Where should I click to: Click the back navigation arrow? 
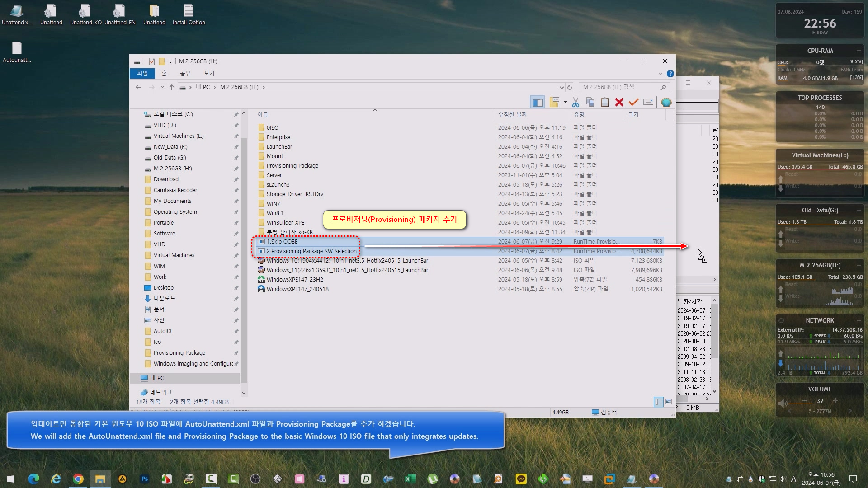[x=138, y=87]
